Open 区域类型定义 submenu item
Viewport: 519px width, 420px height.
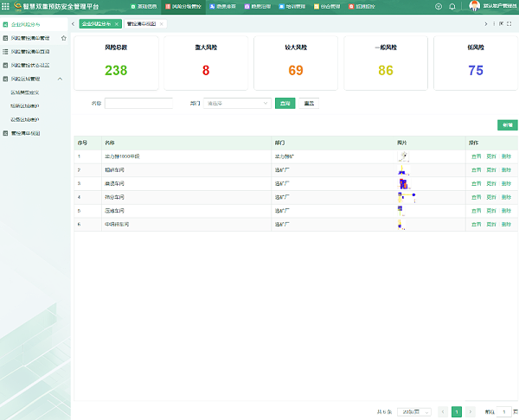pos(25,92)
